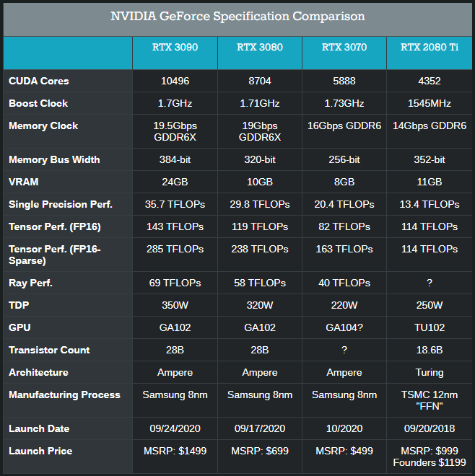This screenshot has width=475, height=476.
Task: Click the Boost Clock row label
Action: [38, 104]
